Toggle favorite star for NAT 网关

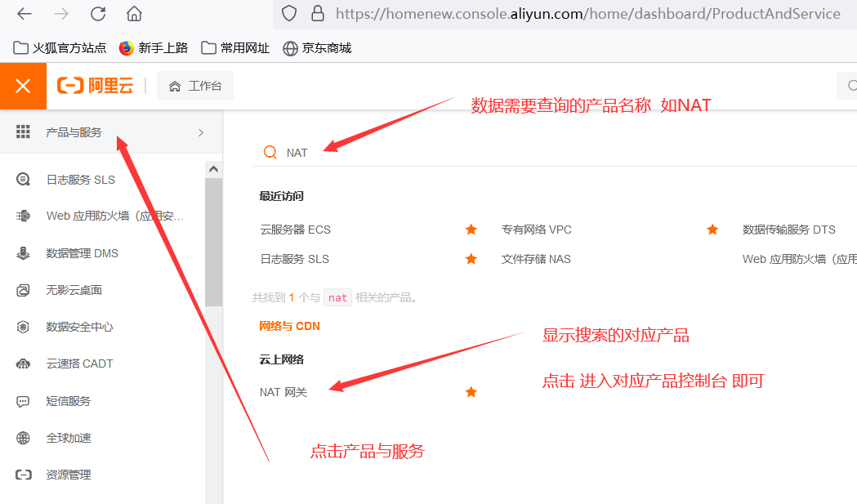tap(471, 392)
